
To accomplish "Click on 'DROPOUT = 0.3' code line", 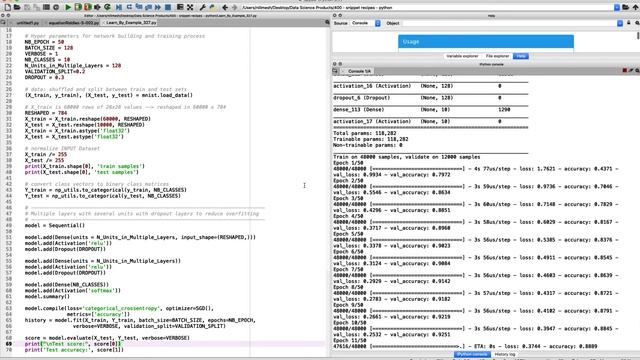I will point(44,77).
